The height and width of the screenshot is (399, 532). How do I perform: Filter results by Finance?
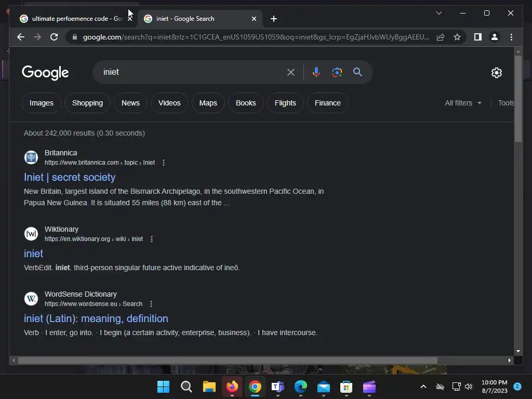(x=327, y=103)
